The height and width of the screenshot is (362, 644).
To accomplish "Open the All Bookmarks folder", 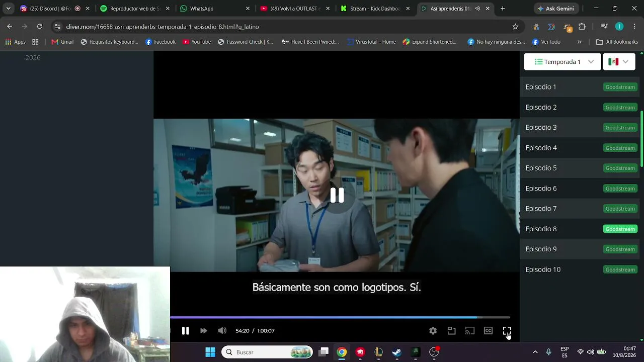I will click(x=617, y=42).
